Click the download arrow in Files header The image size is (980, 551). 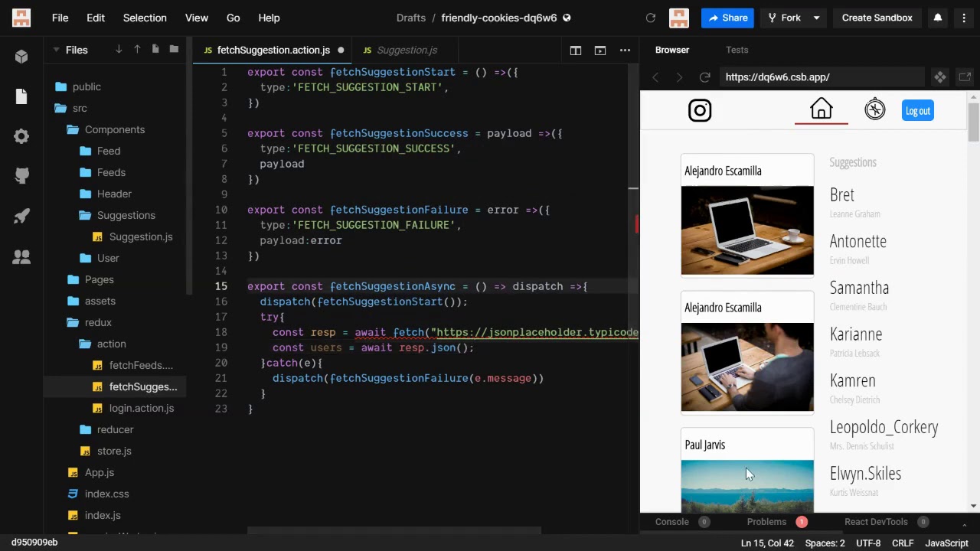point(119,50)
